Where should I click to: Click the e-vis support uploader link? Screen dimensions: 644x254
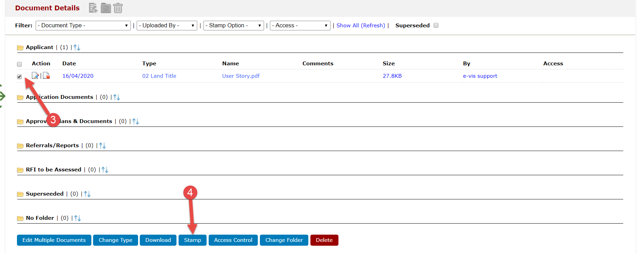tap(480, 76)
